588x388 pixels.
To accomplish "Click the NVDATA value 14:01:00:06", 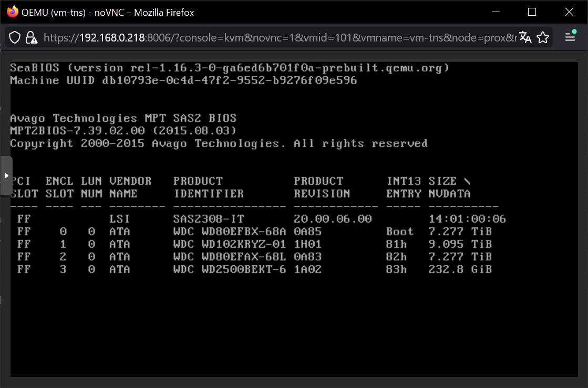I will [x=467, y=219].
